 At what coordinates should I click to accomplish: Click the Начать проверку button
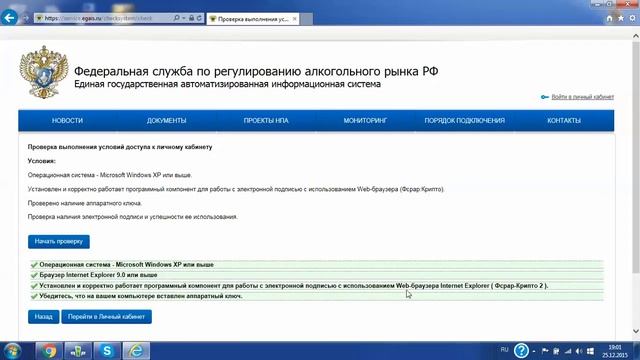pyautogui.click(x=59, y=242)
